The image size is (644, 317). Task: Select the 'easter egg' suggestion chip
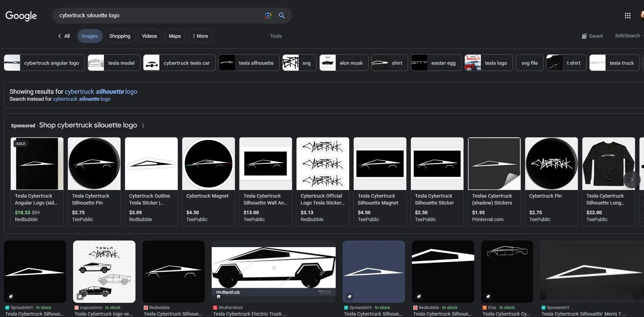pyautogui.click(x=436, y=63)
